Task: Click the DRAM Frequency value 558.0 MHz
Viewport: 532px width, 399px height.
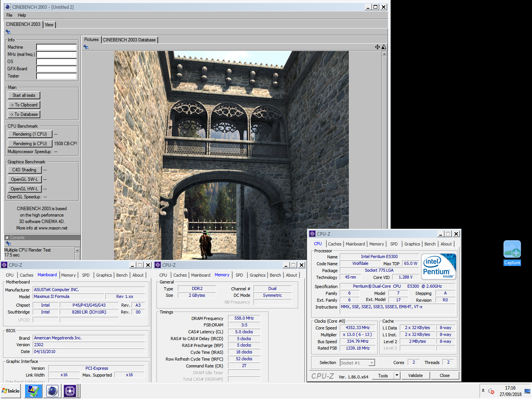Action: coord(244,318)
